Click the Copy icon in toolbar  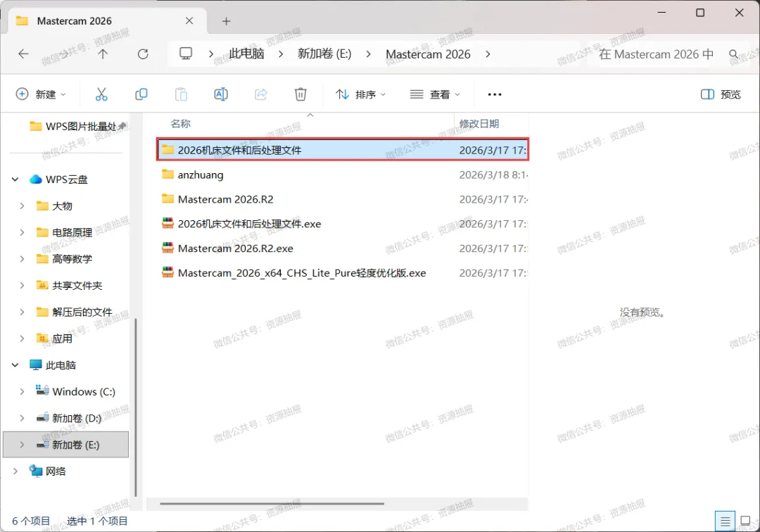(x=141, y=94)
